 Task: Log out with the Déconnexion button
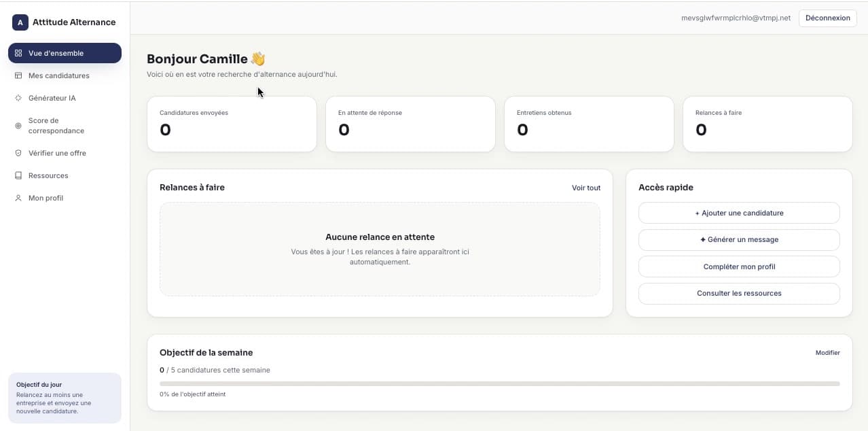coord(827,18)
